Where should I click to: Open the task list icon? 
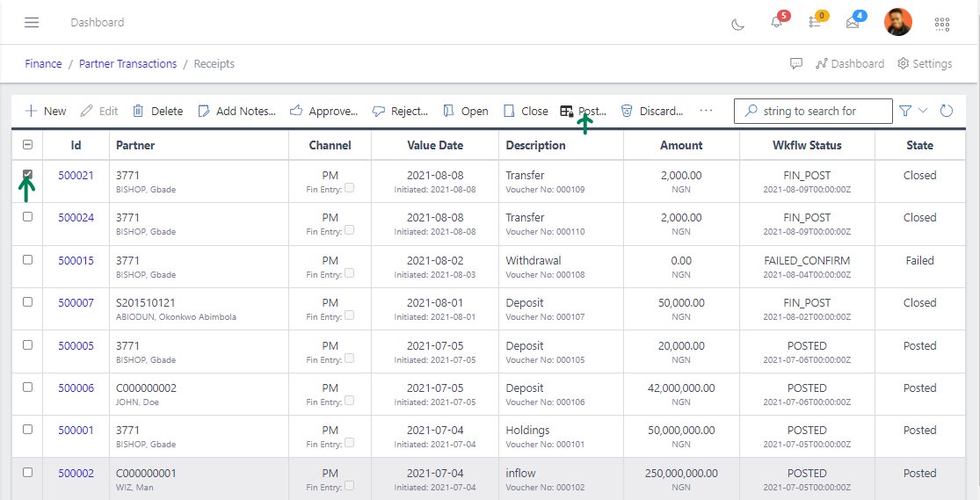click(x=815, y=22)
